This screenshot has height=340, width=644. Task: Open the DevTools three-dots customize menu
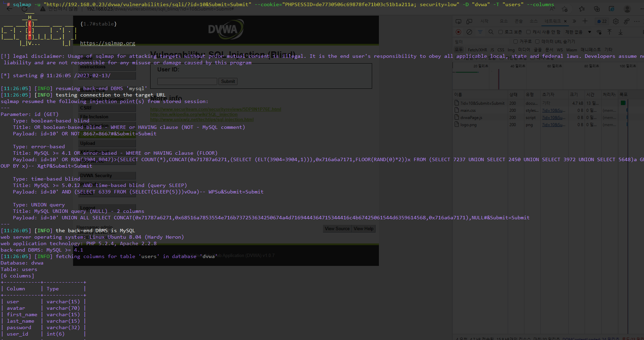pos(637,21)
